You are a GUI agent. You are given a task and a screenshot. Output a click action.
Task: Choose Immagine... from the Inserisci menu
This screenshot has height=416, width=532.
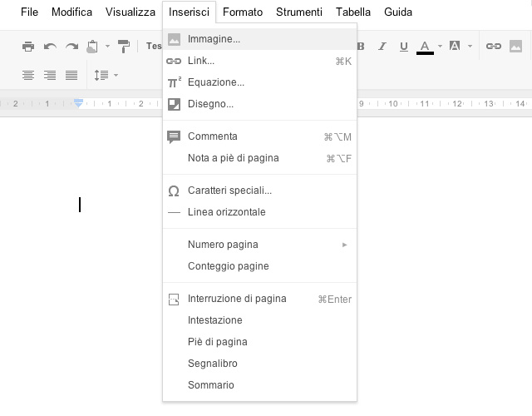(x=214, y=39)
